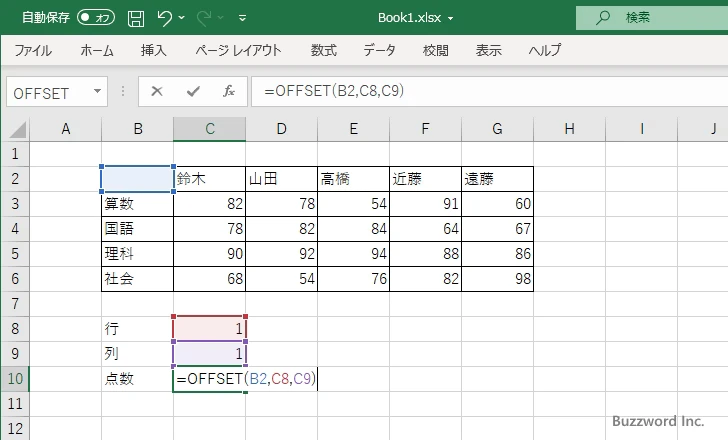728x440 pixels.
Task: Select column I header
Action: (x=641, y=129)
